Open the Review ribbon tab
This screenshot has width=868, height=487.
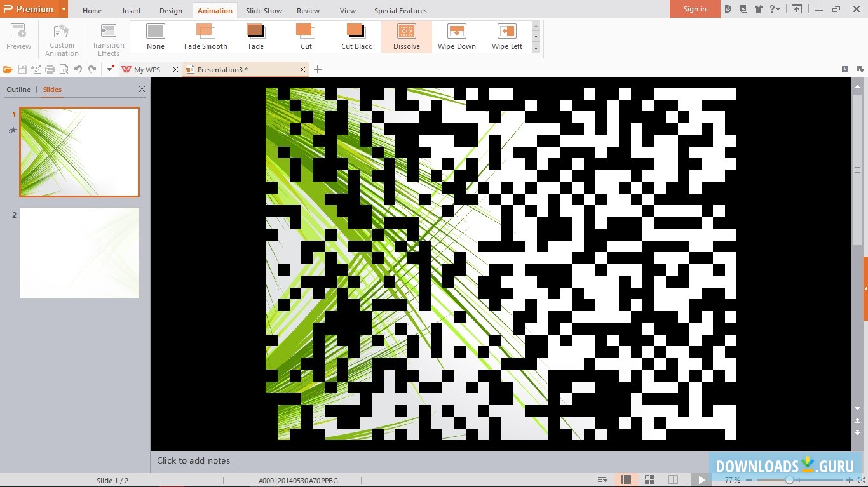coord(308,10)
